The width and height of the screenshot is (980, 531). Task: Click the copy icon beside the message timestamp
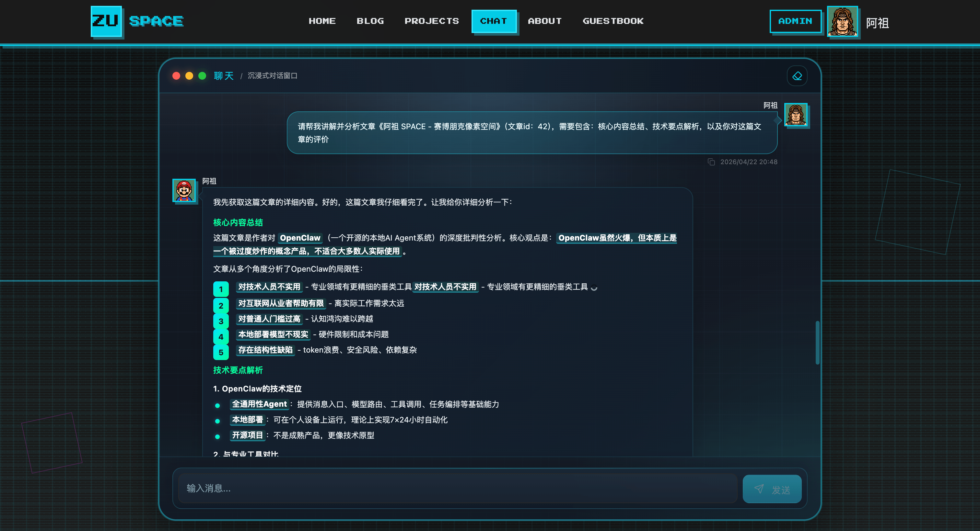click(x=712, y=162)
